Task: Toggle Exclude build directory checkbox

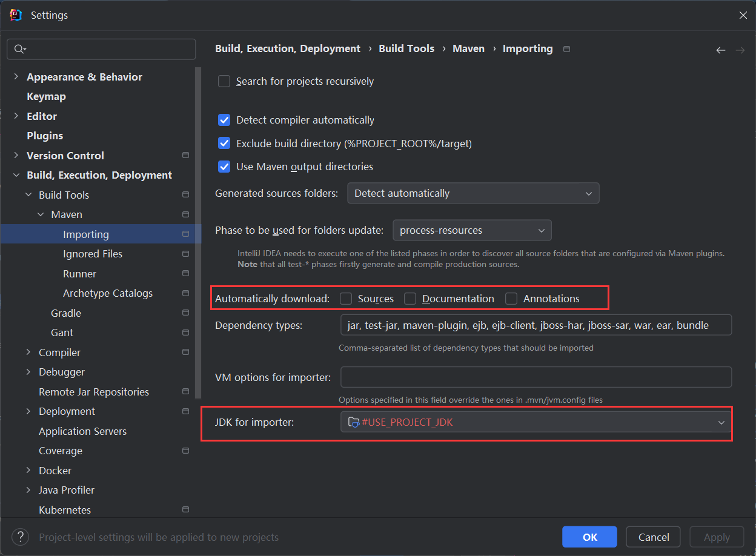Action: [x=224, y=144]
